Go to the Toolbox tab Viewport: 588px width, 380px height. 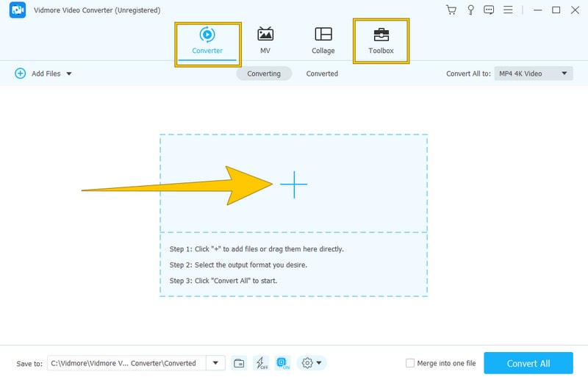click(x=381, y=41)
